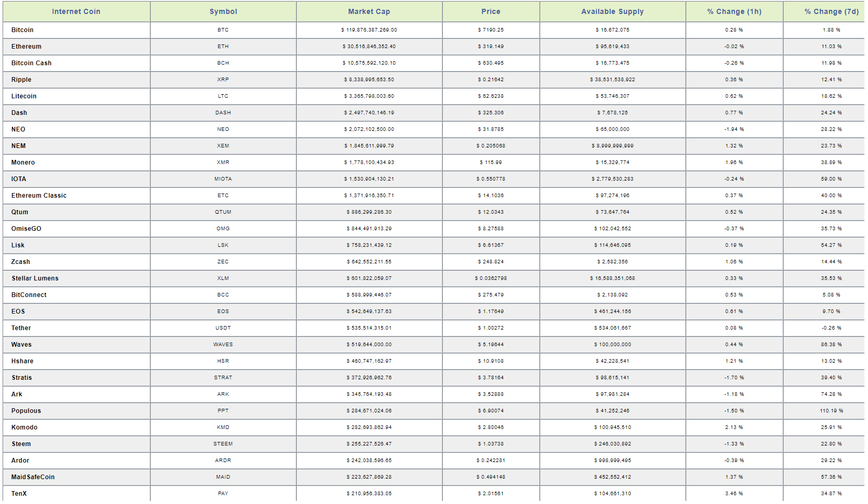
Task: Select the MaidSafeCoin coin name
Action: point(33,477)
